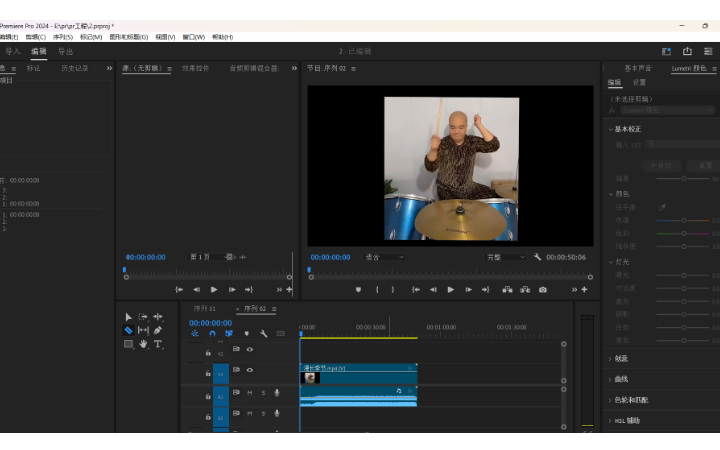Toggle V2 track output eye
This screenshot has height=450, width=720.
coord(250,349)
